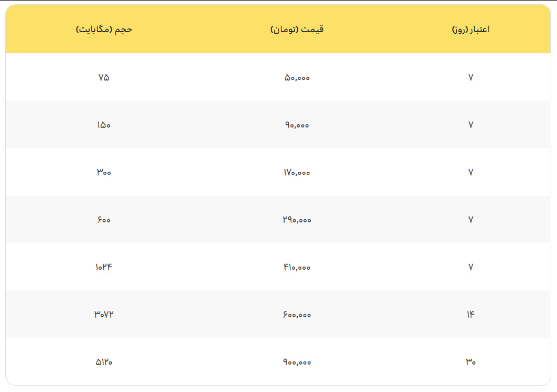Click the 410,000 toman price cell

tap(297, 267)
